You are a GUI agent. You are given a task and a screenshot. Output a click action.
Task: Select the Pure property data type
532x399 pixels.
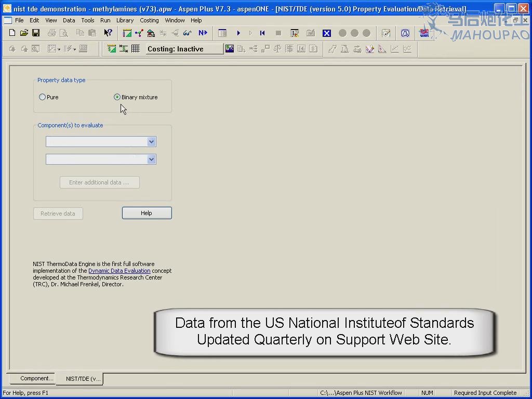[48, 97]
